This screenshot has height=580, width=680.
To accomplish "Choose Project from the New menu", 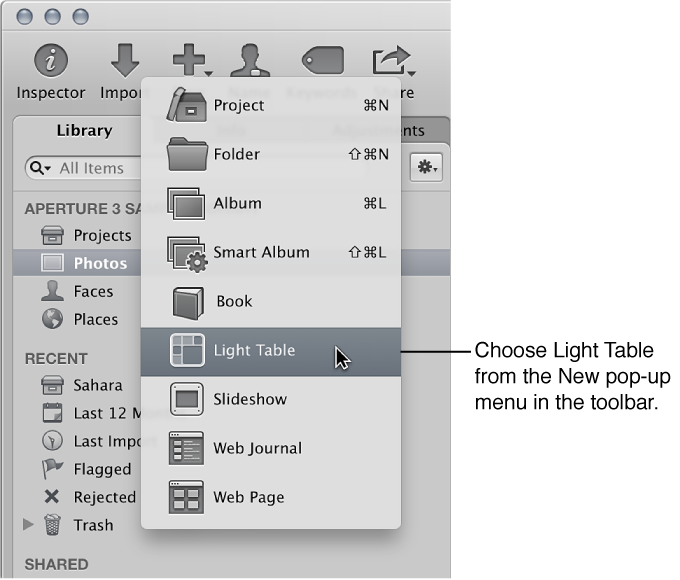I will 271,105.
